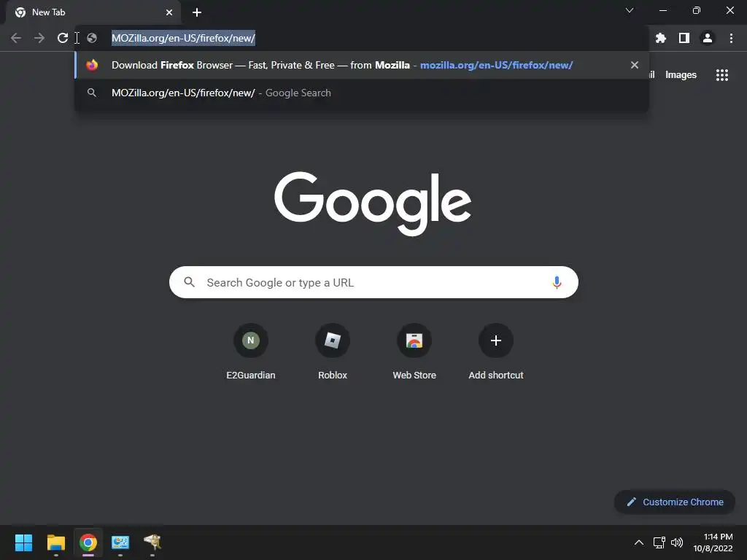Show hidden system tray icons
The width and height of the screenshot is (747, 560).
point(639,542)
